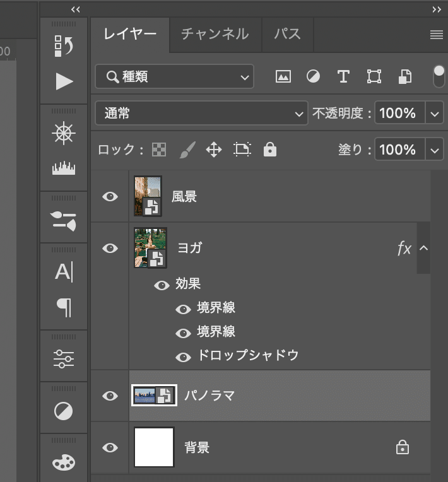Click the lock all padlock icon

270,150
